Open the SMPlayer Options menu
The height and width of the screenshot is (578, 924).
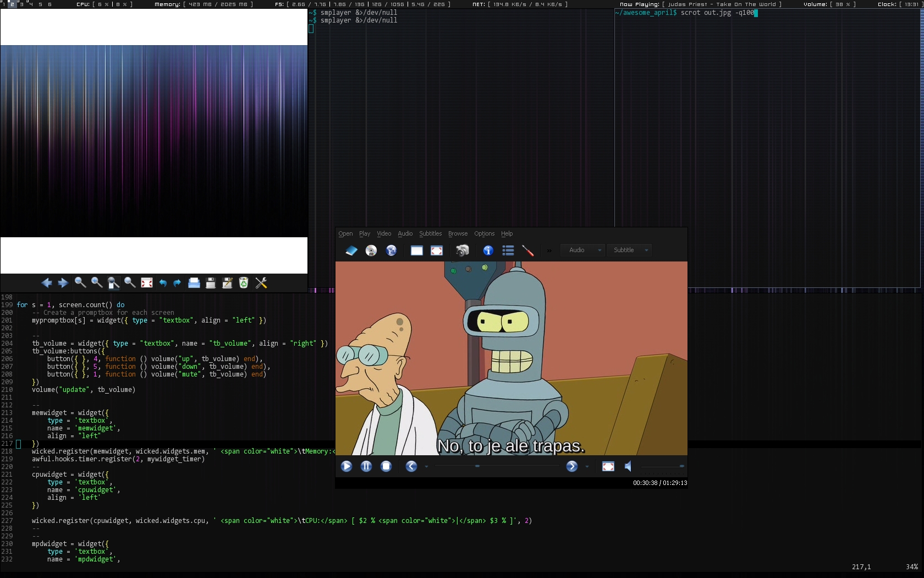point(485,233)
